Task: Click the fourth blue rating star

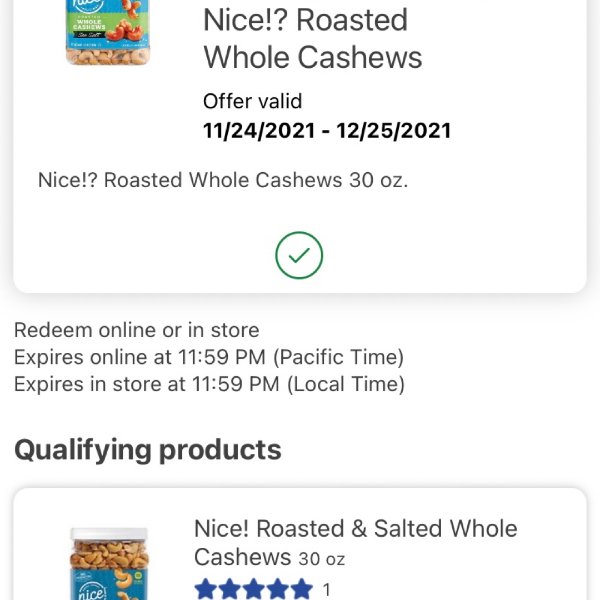Action: pyautogui.click(x=278, y=589)
